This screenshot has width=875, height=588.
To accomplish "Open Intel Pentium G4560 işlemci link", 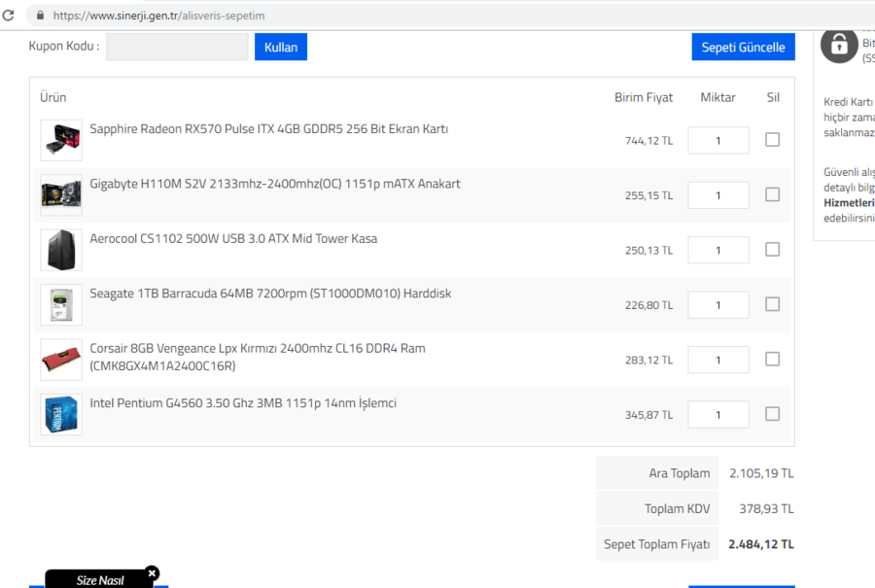I will tap(243, 403).
